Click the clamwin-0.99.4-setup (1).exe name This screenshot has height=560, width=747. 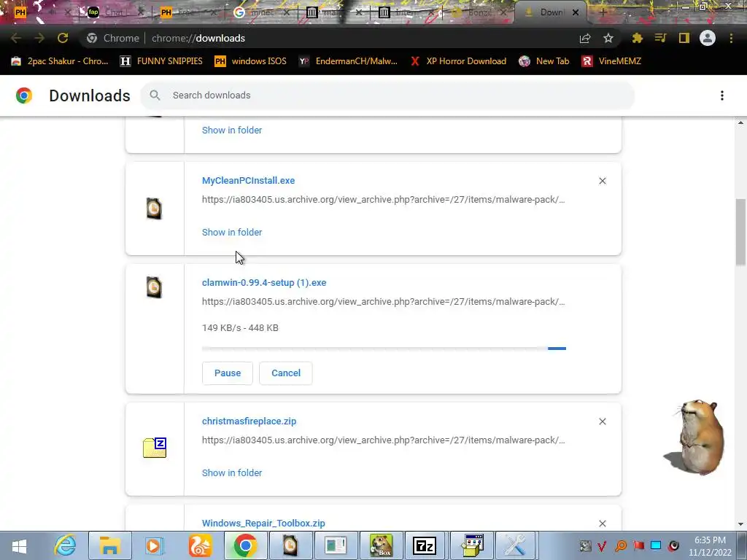(264, 282)
